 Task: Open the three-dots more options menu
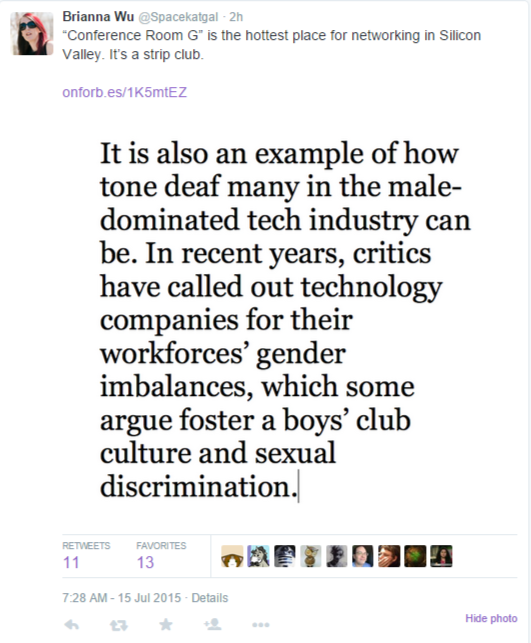coord(261,625)
